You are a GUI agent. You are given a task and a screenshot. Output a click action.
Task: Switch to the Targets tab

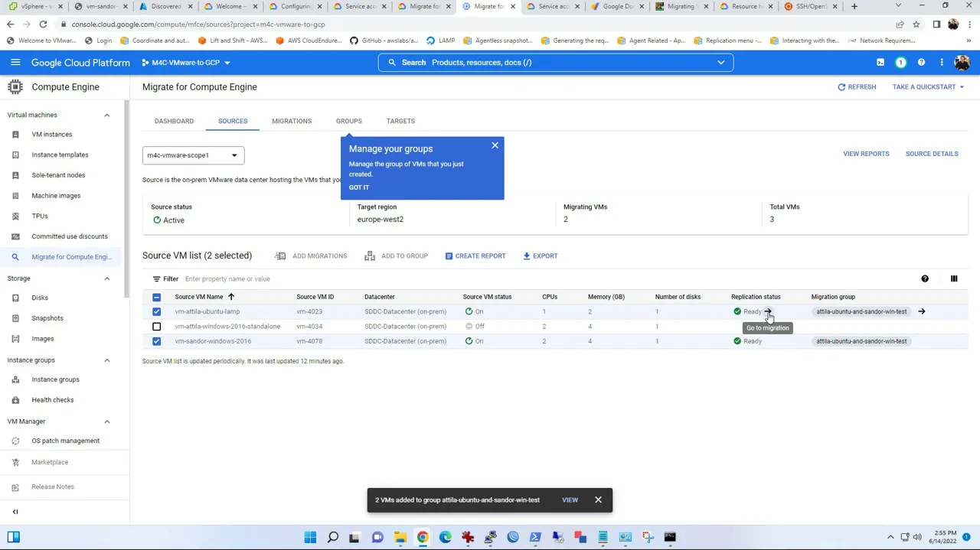400,121
